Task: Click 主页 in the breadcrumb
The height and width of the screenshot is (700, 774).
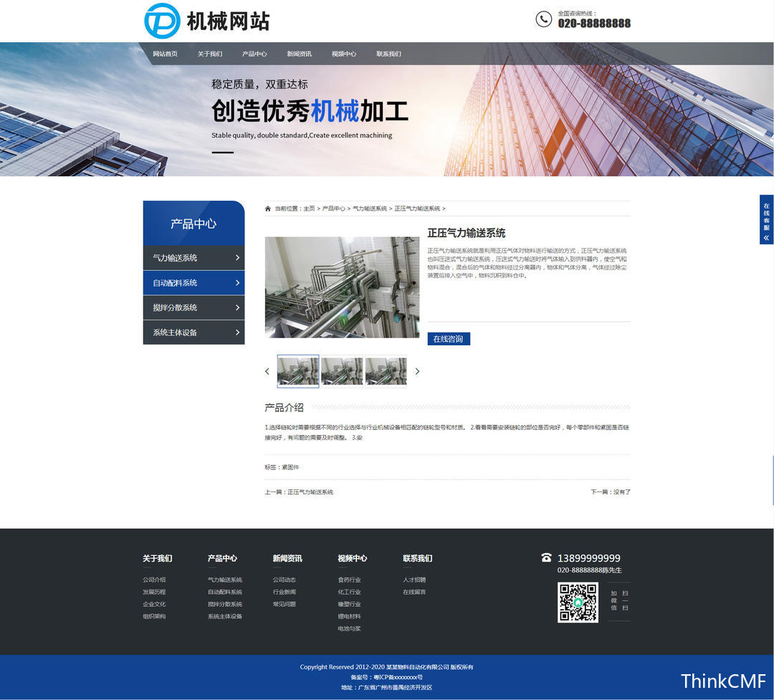Action: (x=309, y=208)
